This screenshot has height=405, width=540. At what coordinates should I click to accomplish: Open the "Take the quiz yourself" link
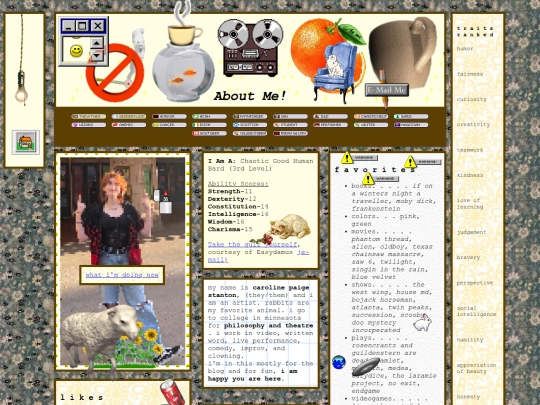click(252, 245)
